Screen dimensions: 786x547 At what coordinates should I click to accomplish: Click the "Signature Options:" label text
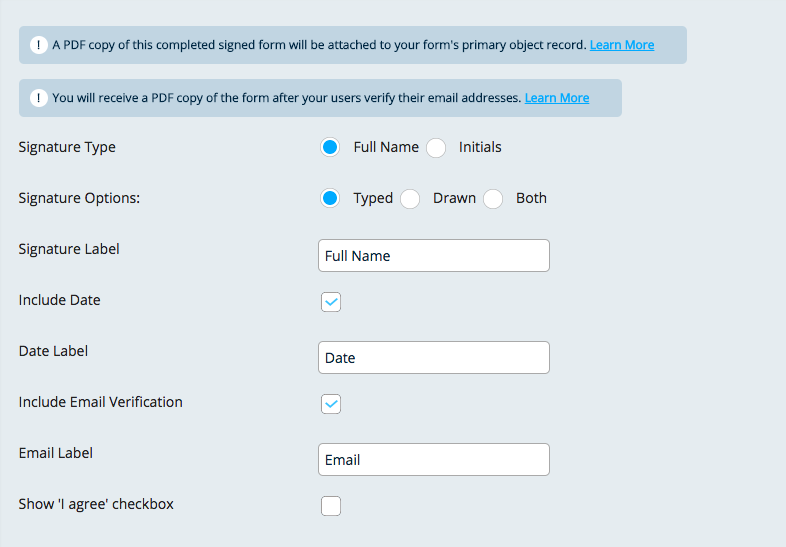(79, 198)
